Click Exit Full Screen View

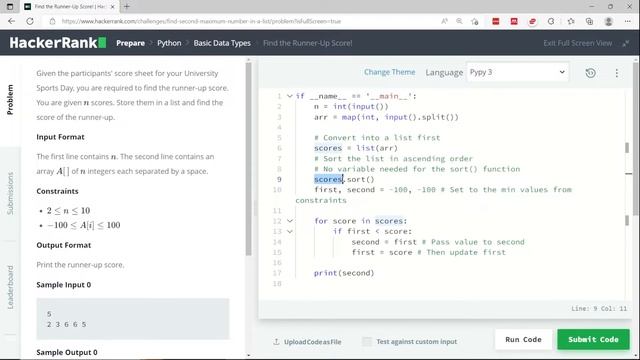point(578,43)
